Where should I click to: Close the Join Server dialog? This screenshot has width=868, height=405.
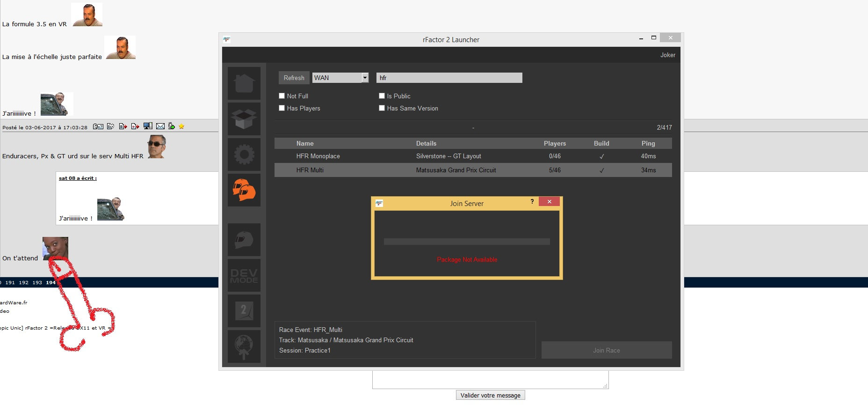tap(550, 201)
